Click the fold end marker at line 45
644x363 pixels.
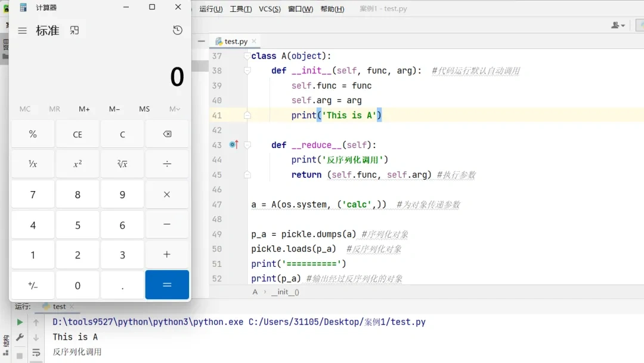[x=247, y=175]
